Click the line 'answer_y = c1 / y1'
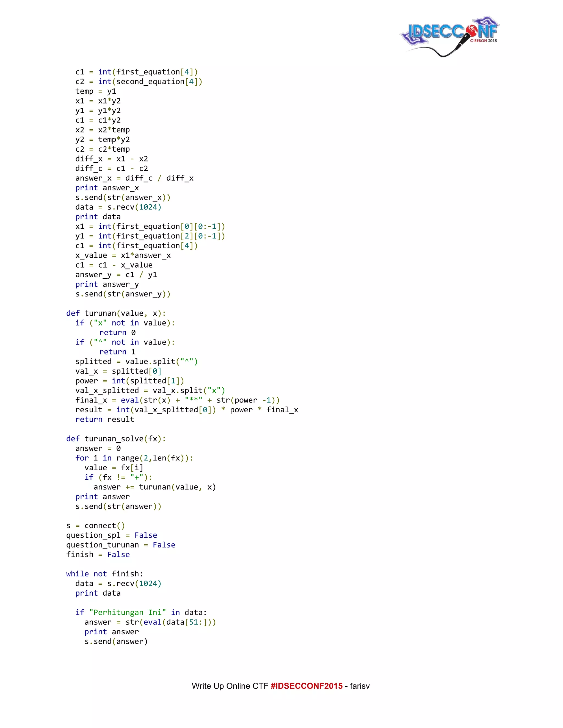The image size is (563, 728). (116, 275)
